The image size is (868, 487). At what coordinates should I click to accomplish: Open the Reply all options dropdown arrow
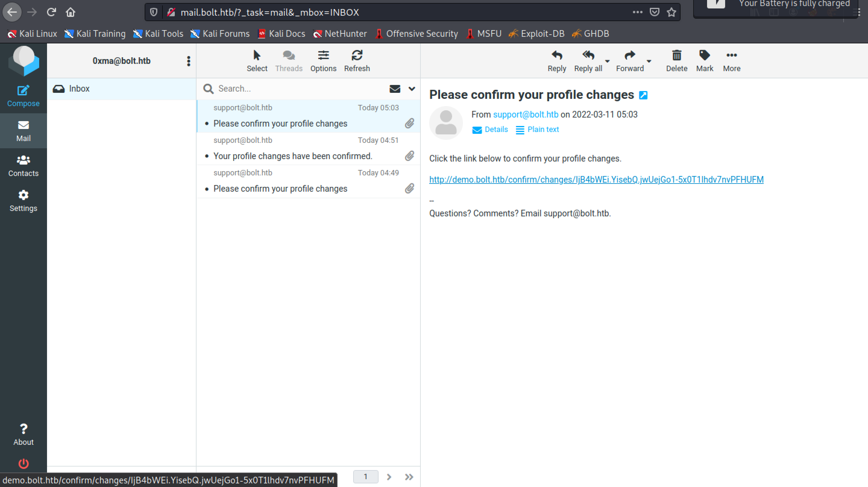pos(608,61)
